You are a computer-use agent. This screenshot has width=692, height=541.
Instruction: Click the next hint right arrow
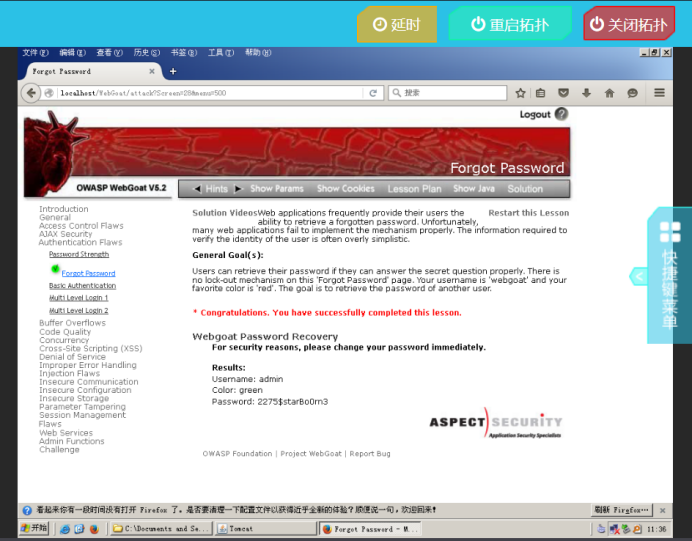238,189
